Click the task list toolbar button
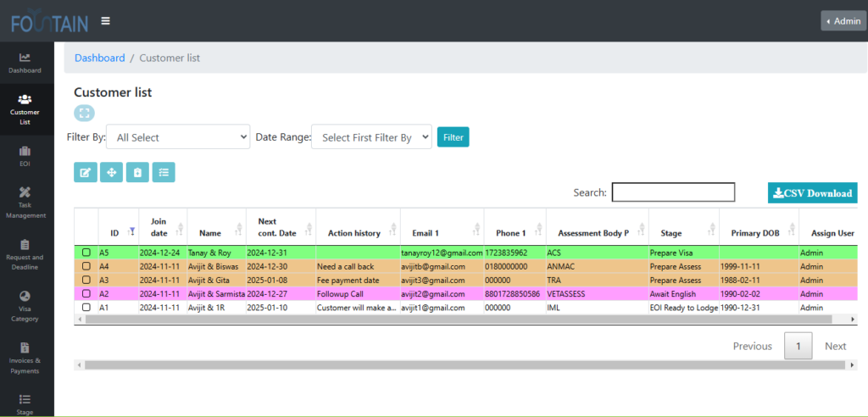The width and height of the screenshot is (868, 417). click(164, 173)
